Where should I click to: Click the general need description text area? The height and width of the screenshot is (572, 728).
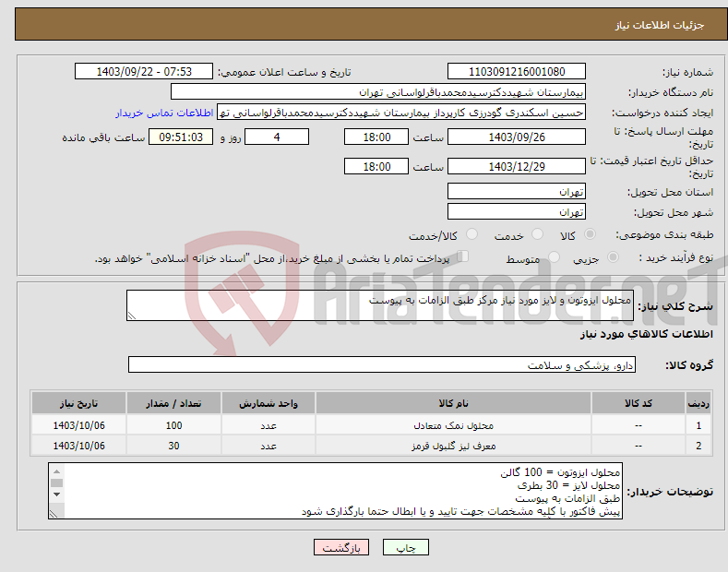[380, 305]
